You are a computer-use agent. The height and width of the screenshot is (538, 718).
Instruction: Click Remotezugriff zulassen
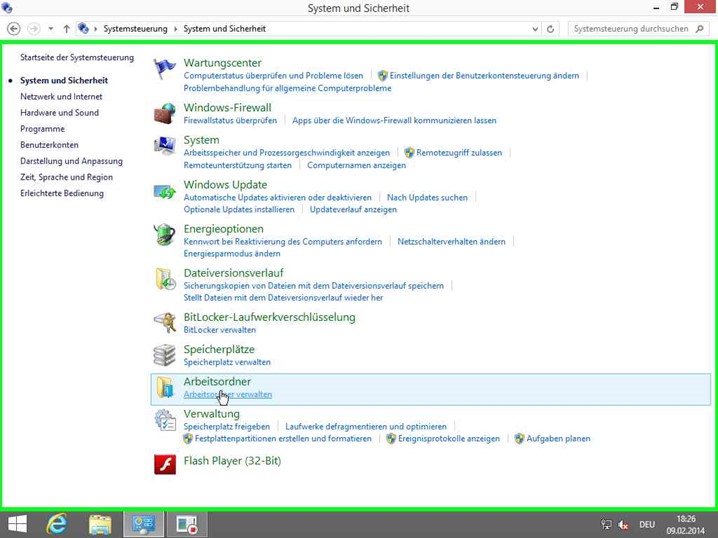coord(459,152)
